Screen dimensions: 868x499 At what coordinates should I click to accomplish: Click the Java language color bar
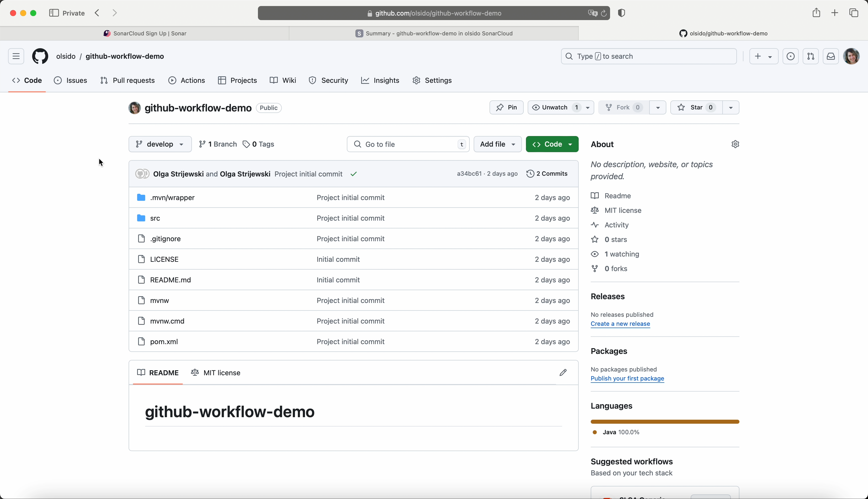pyautogui.click(x=665, y=421)
